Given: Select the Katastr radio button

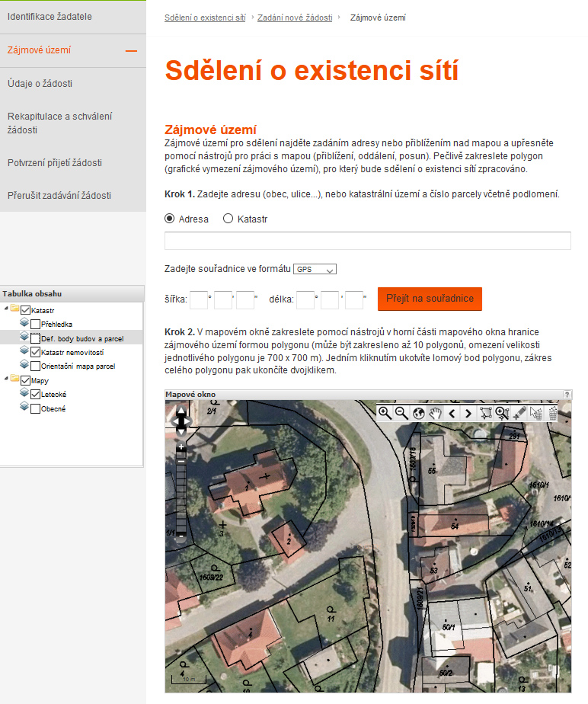Looking at the screenshot, I should point(228,219).
